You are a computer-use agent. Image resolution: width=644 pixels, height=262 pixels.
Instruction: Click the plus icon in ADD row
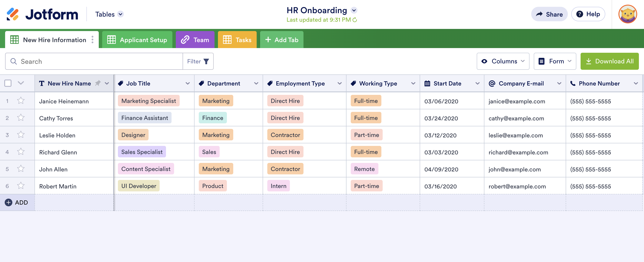click(9, 202)
